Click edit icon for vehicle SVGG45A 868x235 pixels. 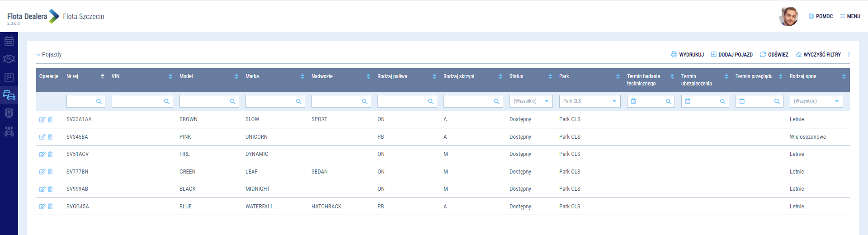click(42, 207)
